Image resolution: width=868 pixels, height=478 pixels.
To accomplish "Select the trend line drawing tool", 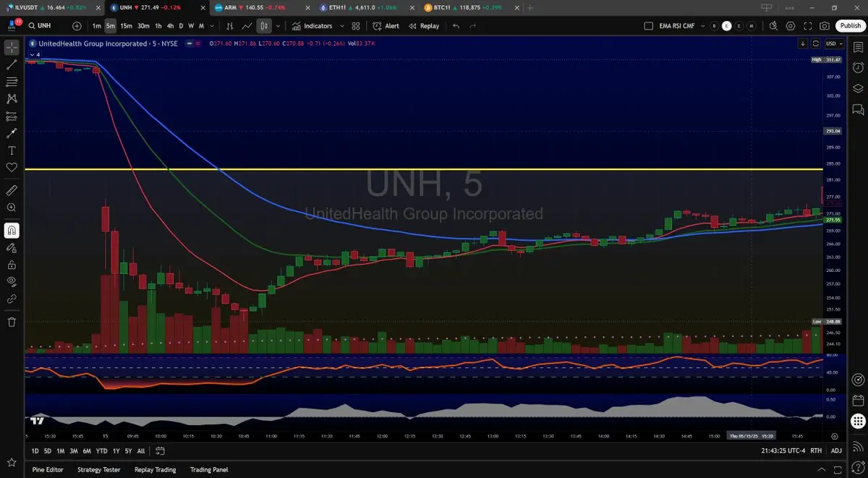I will pyautogui.click(x=12, y=65).
